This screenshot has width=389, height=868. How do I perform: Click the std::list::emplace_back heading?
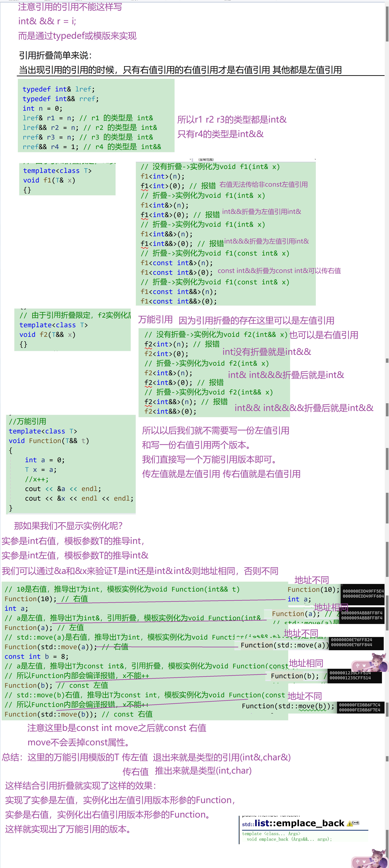coord(293,823)
